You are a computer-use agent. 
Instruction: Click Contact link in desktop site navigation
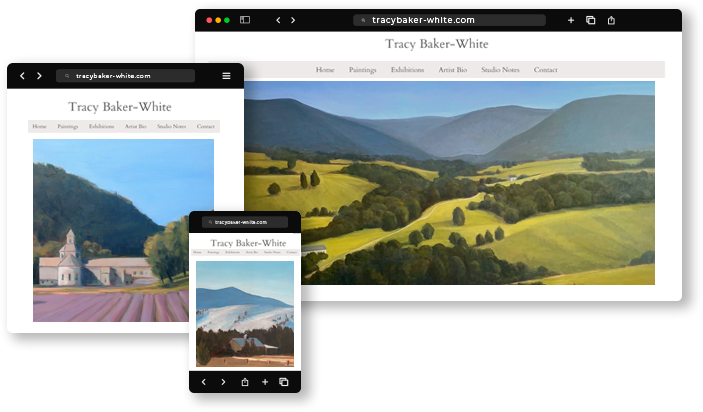(x=545, y=70)
